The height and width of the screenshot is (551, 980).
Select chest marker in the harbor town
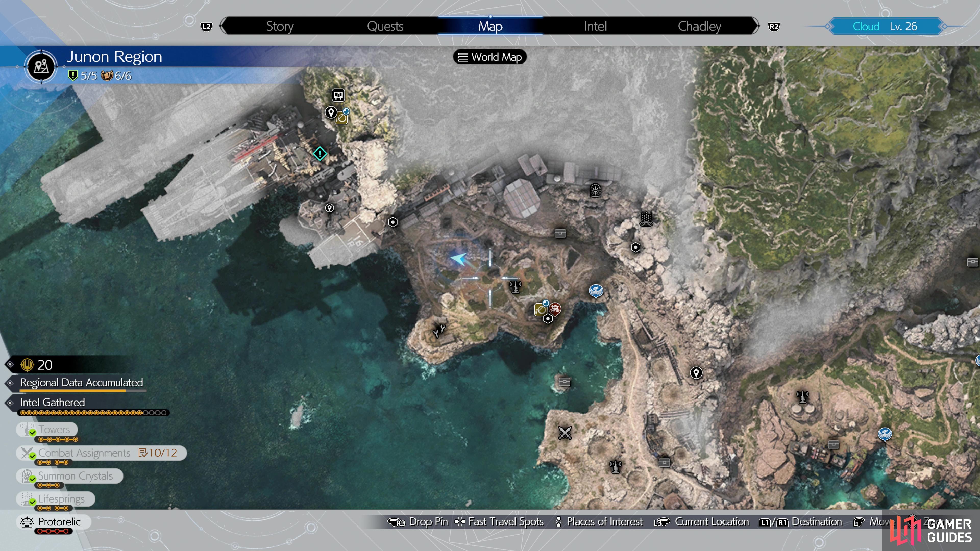[x=833, y=444]
